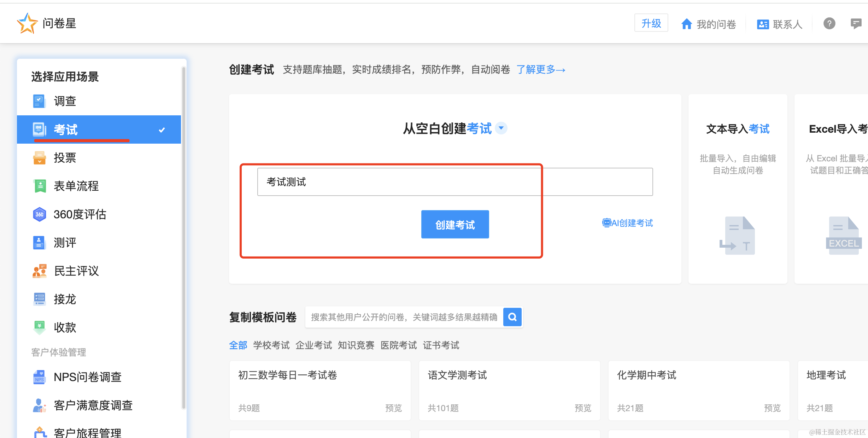Click the search magnifier button for templates

512,317
